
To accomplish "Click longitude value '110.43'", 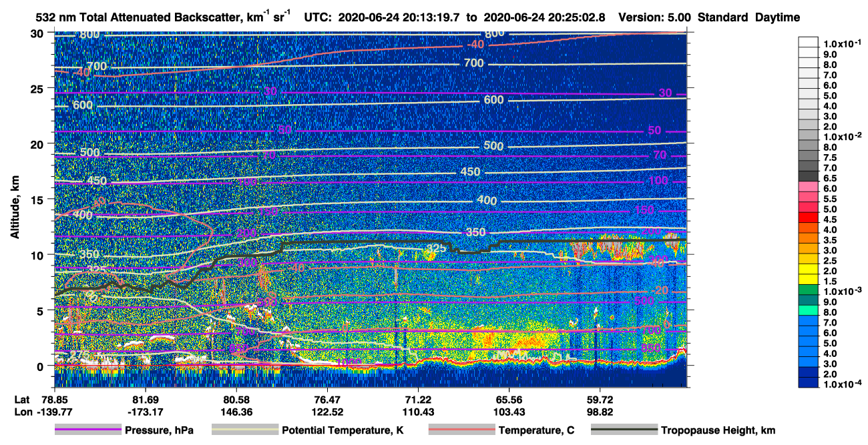I will coord(418,412).
